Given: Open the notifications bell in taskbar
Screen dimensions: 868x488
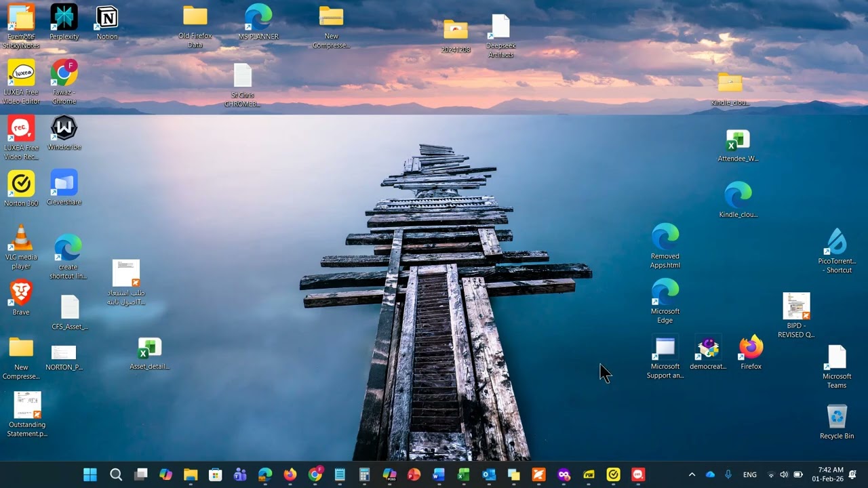Looking at the screenshot, I should [852, 474].
